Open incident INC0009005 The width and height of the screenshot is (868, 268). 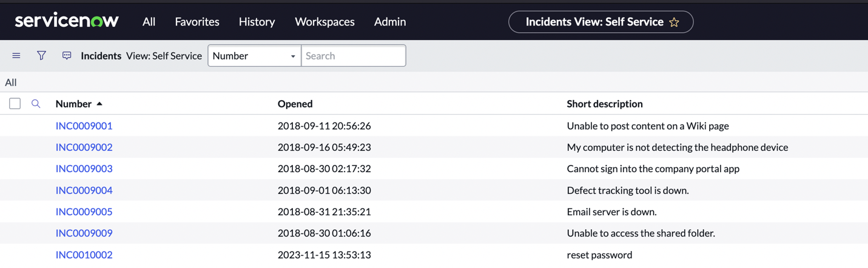84,212
